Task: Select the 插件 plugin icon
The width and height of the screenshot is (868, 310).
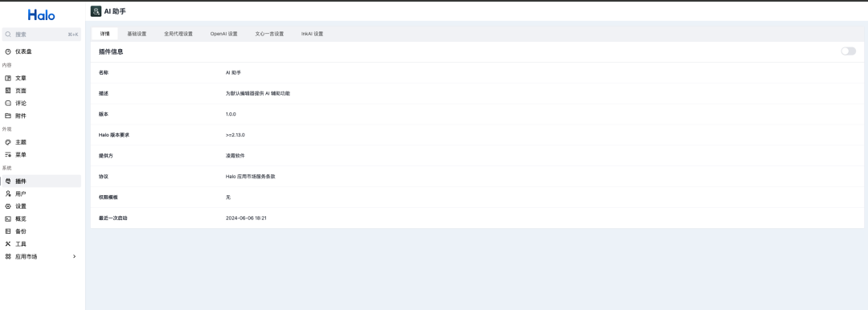Action: 8,181
